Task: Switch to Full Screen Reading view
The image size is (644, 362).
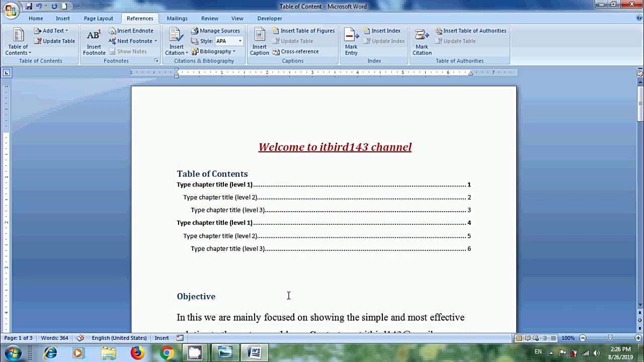Action: click(528, 338)
